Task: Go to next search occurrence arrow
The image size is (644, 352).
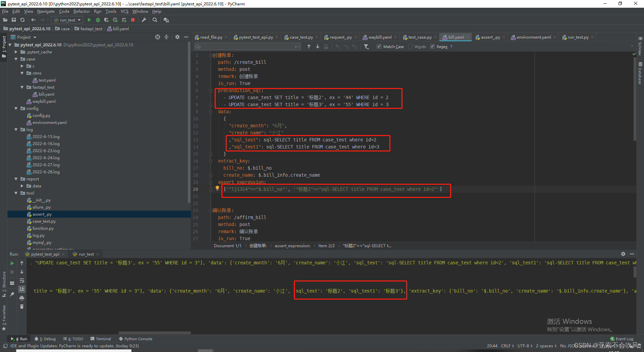Action: 318,47
